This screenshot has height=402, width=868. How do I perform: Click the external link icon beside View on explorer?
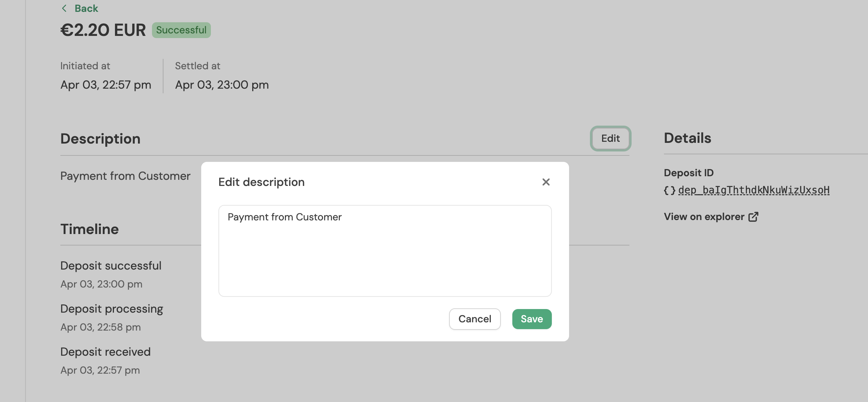753,217
